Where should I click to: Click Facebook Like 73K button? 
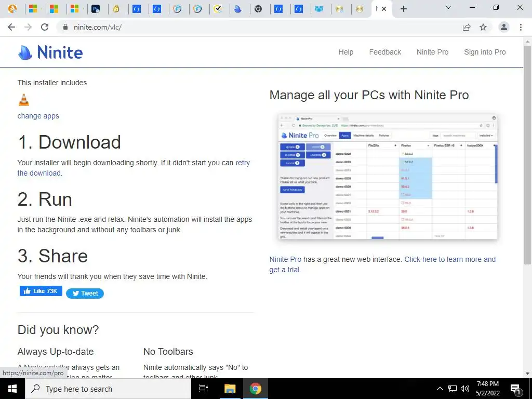(41, 291)
